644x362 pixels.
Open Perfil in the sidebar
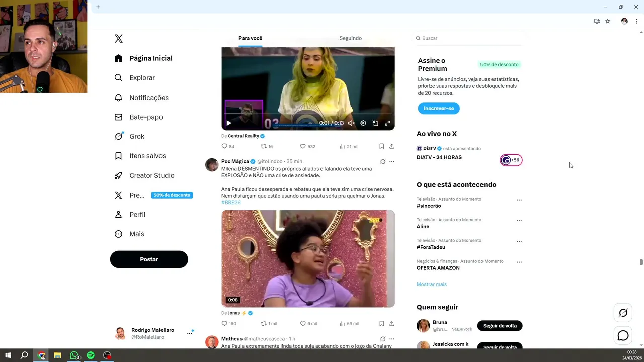pyautogui.click(x=130, y=215)
